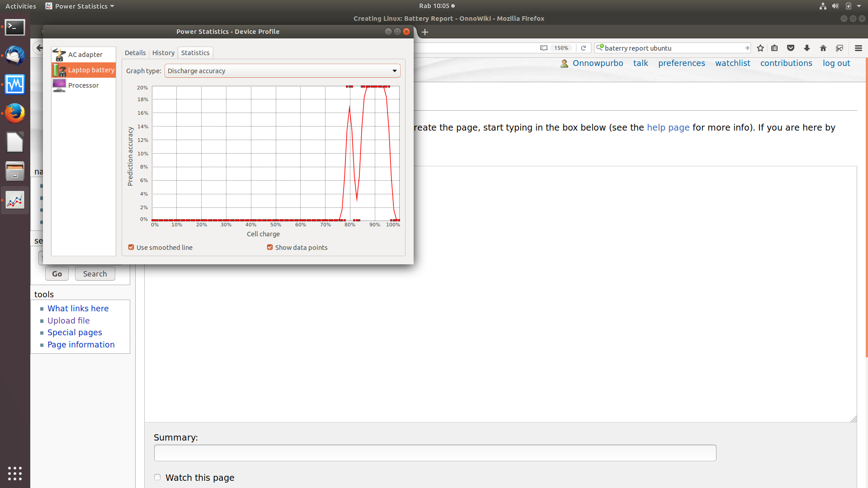Switch to the History tab
Image resolution: width=868 pixels, height=488 pixels.
163,53
